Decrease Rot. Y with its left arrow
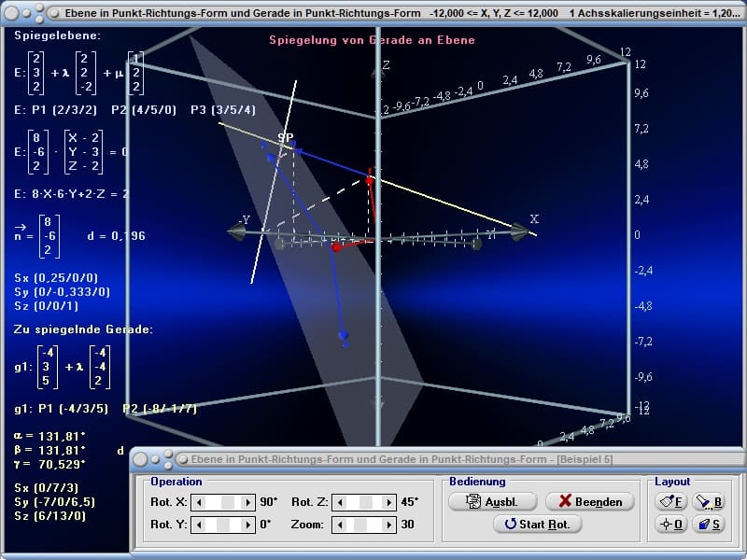This screenshot has width=747, height=560. [x=199, y=525]
